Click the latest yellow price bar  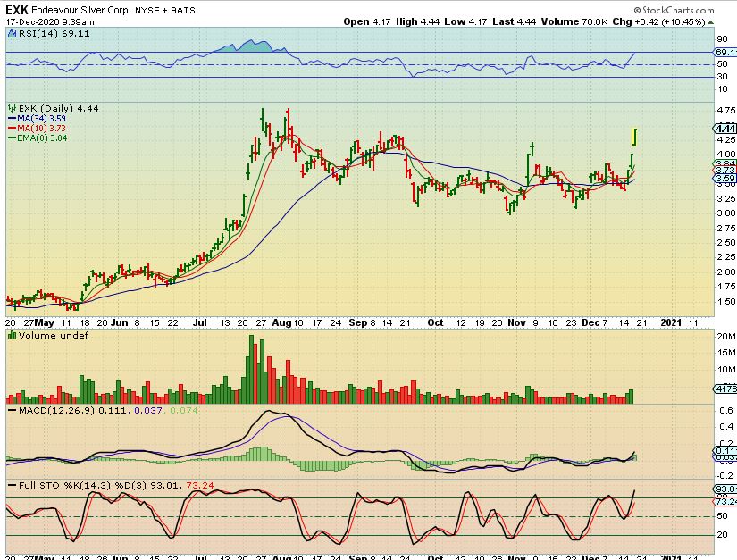[634, 137]
